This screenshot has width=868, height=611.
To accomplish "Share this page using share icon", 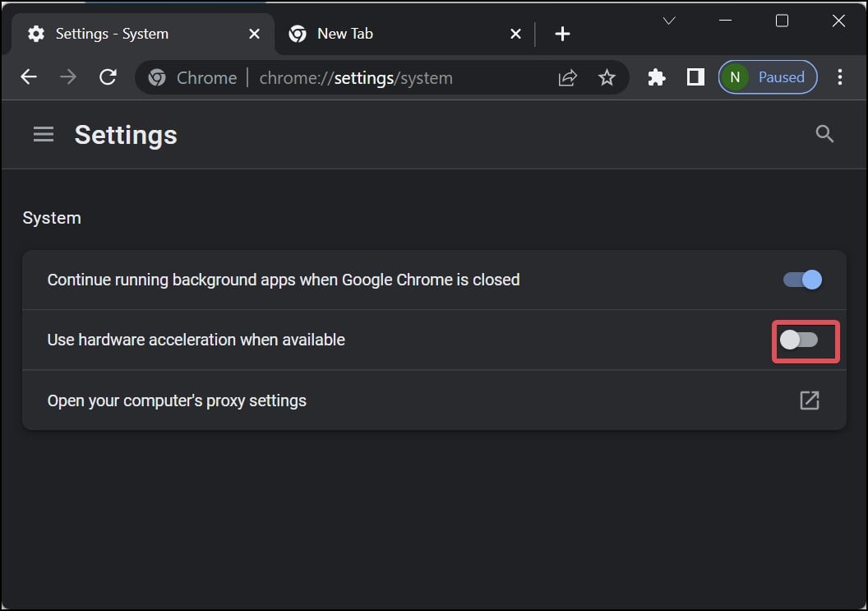I will click(567, 77).
